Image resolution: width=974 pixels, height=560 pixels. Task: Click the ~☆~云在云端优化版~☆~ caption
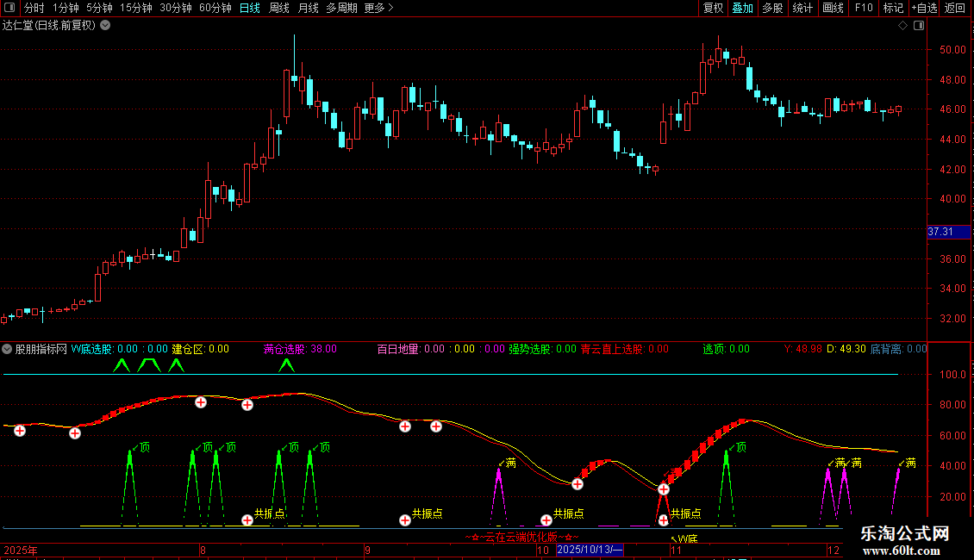pos(521,537)
